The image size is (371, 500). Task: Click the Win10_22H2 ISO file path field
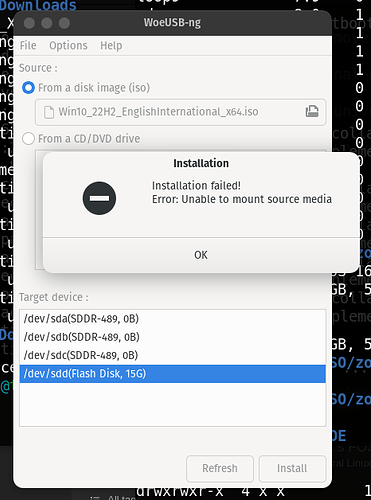pos(181,112)
